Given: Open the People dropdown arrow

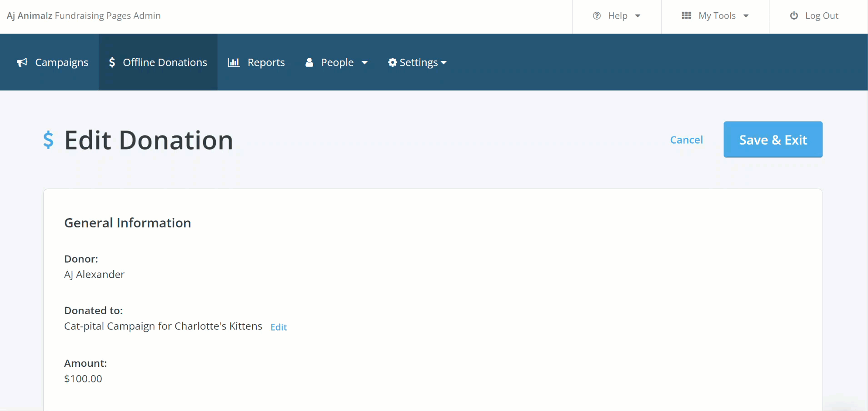Looking at the screenshot, I should coord(365,62).
